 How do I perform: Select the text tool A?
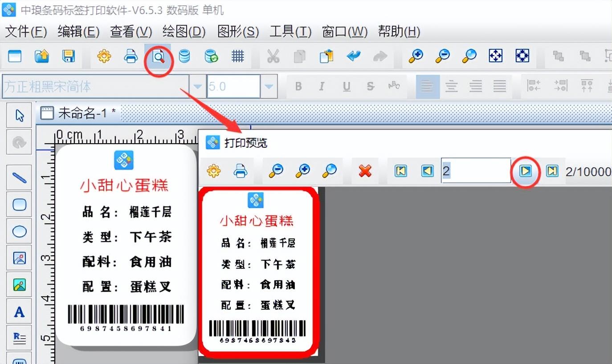tap(19, 311)
